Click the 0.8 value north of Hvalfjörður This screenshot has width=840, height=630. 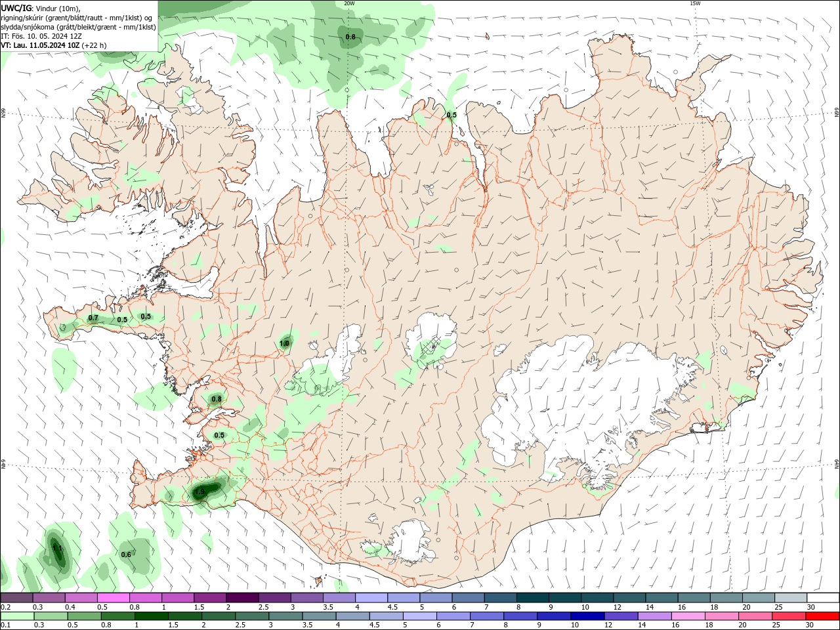click(217, 399)
